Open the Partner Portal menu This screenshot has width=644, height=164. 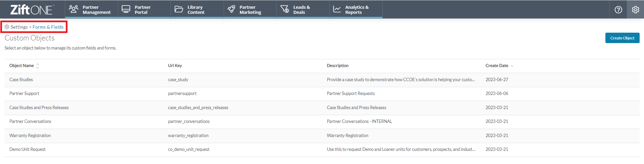coord(144,9)
